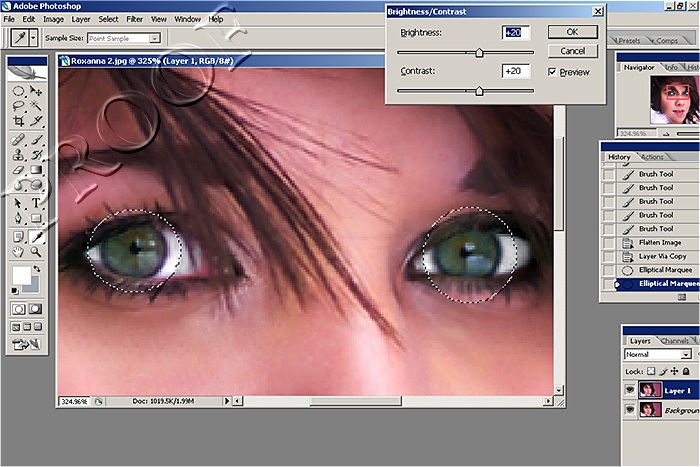The height and width of the screenshot is (467, 700).
Task: Select the Move tool
Action: pyautogui.click(x=36, y=92)
